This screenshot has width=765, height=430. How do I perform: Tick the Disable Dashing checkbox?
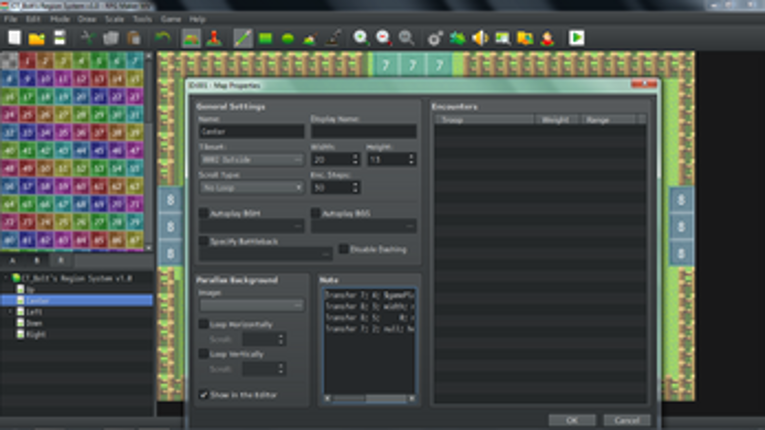point(343,249)
